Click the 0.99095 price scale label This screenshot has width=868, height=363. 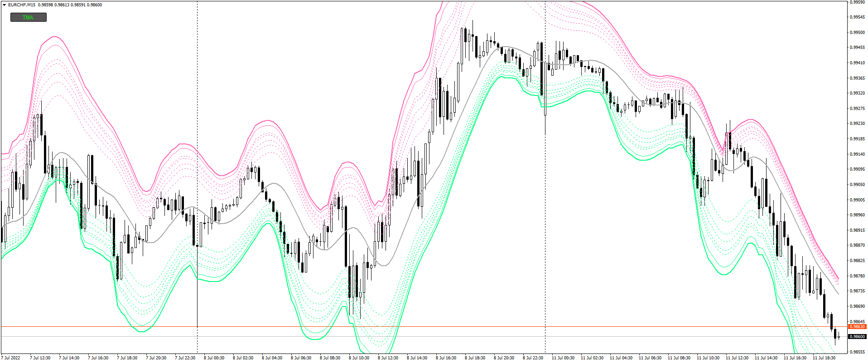point(857,169)
